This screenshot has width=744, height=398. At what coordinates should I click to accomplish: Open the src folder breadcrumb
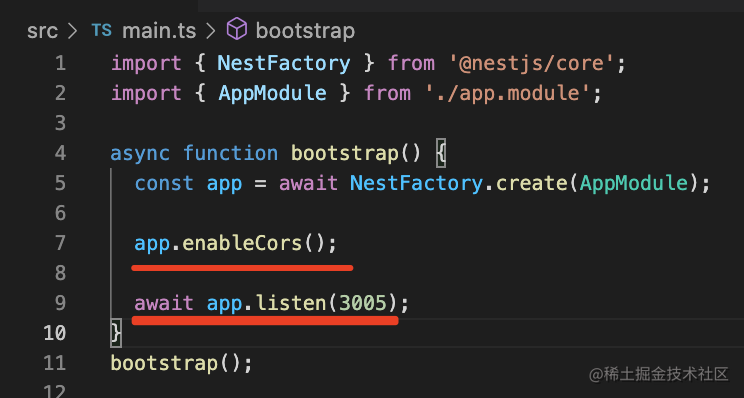pyautogui.click(x=42, y=31)
